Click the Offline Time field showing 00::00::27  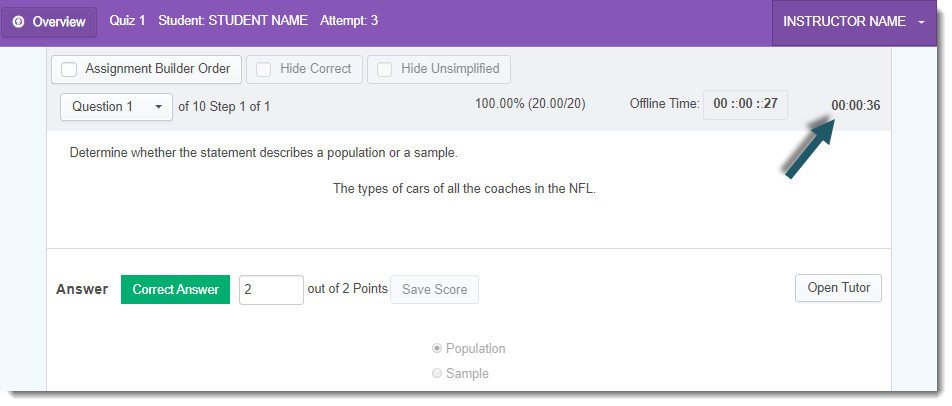[746, 104]
